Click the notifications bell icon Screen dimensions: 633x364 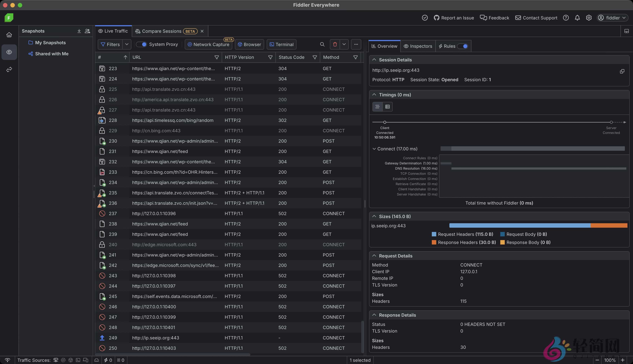click(x=577, y=18)
